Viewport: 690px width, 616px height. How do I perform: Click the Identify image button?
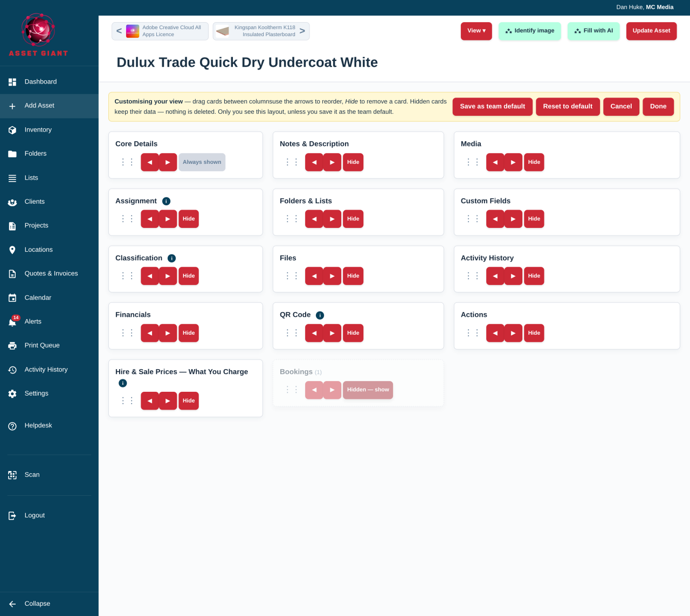(x=530, y=31)
